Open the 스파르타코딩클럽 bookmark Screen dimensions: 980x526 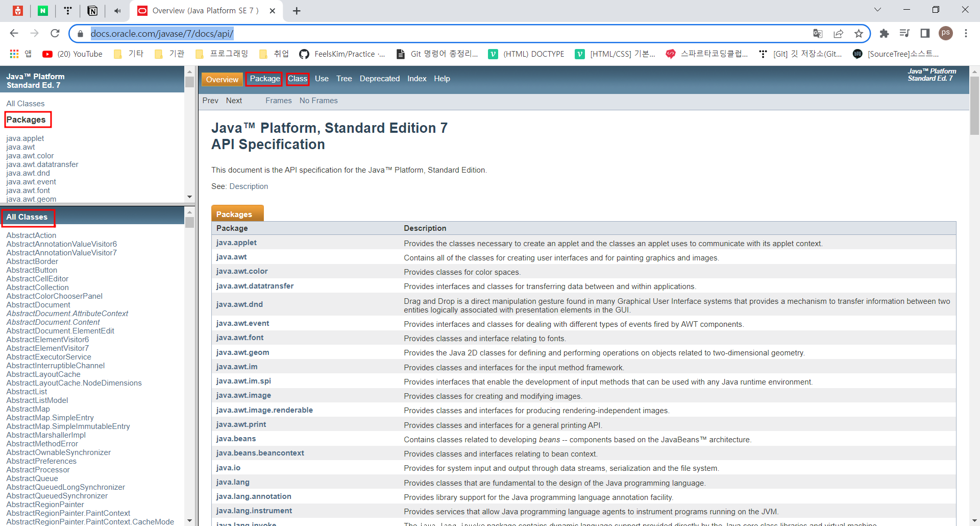707,54
